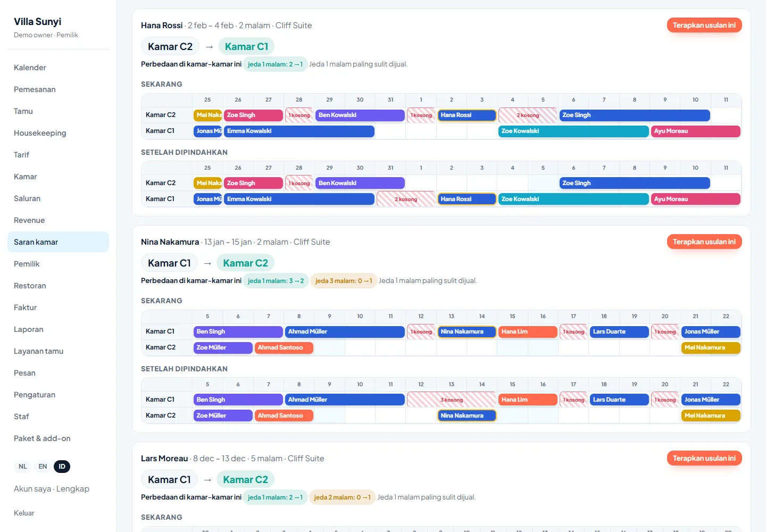Open Laporan from the sidebar
766x532 pixels.
pos(58,329)
